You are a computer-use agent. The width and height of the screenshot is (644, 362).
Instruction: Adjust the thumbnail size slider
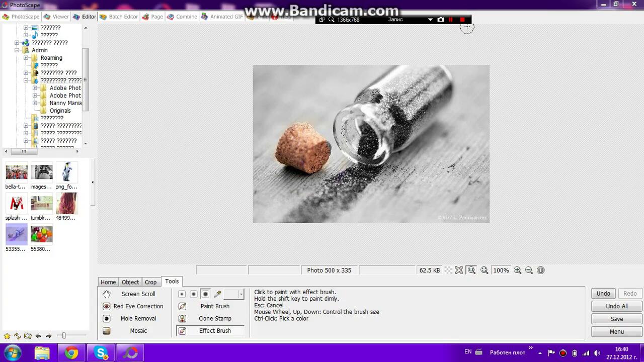[64, 336]
